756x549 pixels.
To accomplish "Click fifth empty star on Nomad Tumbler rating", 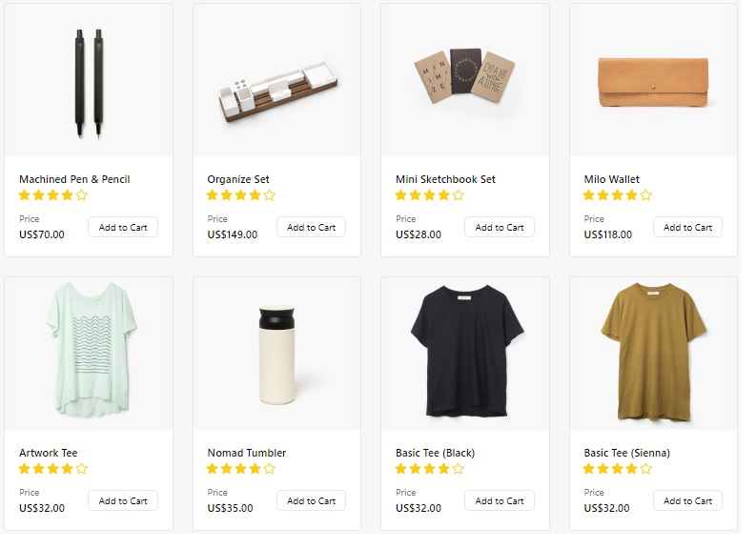I will click(270, 469).
